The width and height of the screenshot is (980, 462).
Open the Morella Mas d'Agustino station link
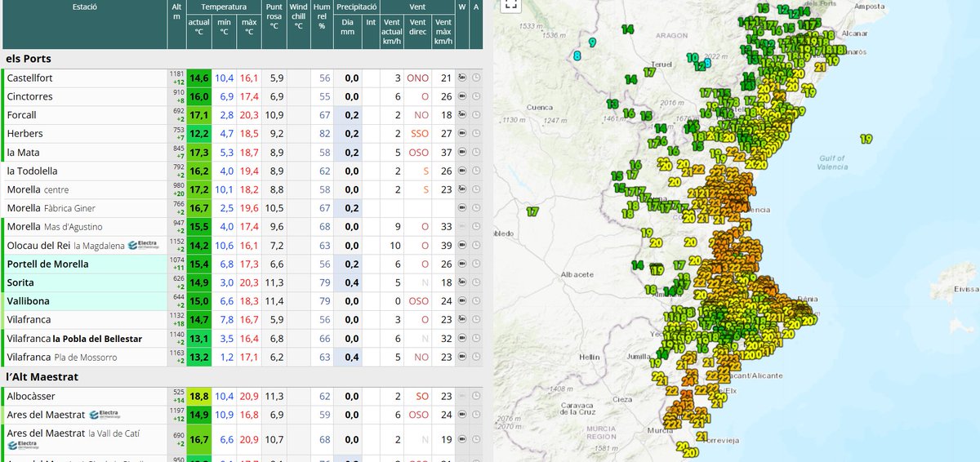pos(55,227)
